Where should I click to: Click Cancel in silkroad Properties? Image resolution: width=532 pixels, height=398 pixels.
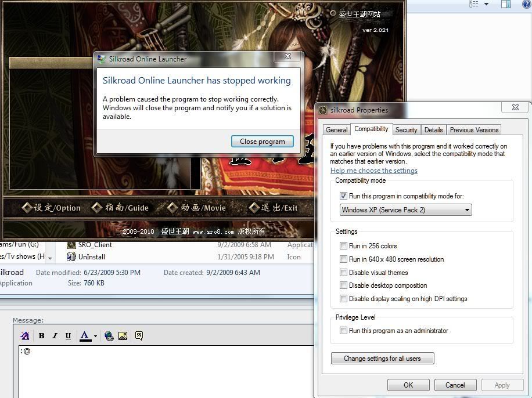tap(455, 385)
